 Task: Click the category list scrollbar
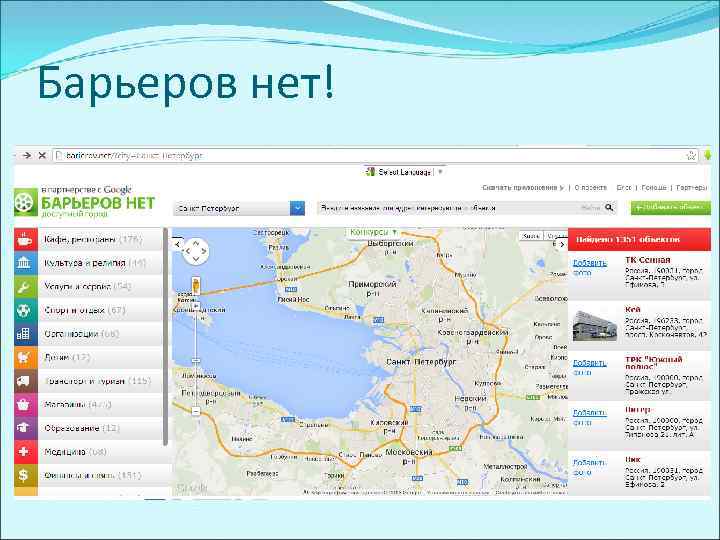(166, 337)
